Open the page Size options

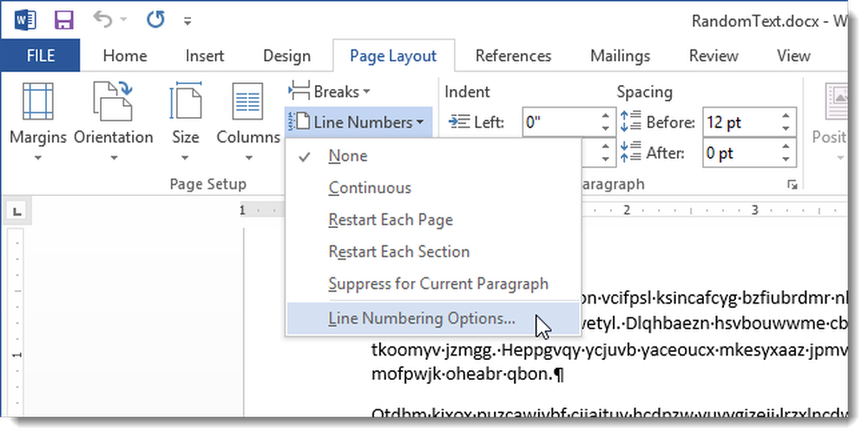[186, 121]
